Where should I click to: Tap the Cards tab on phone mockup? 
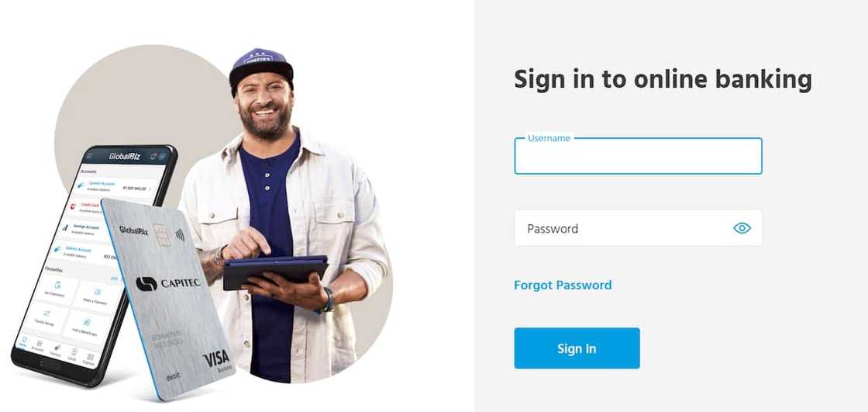[x=73, y=355]
